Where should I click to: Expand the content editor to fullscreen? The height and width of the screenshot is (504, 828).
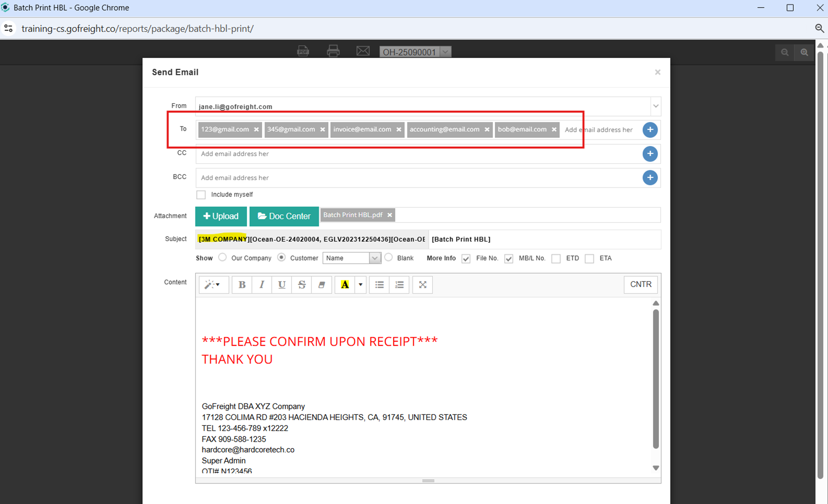422,285
